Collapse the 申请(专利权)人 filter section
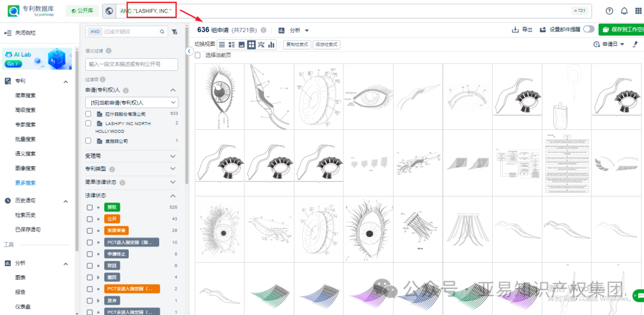This screenshot has height=315, width=644. 173,91
